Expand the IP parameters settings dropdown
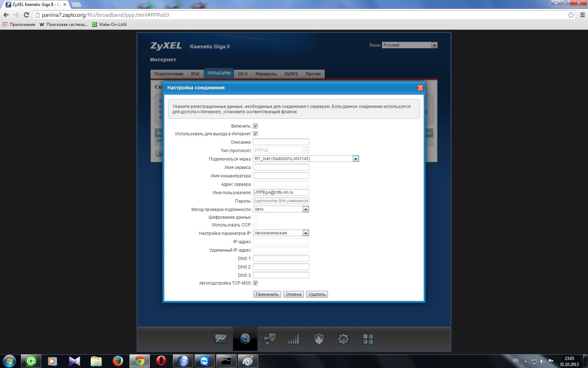The width and height of the screenshot is (588, 368). point(306,233)
